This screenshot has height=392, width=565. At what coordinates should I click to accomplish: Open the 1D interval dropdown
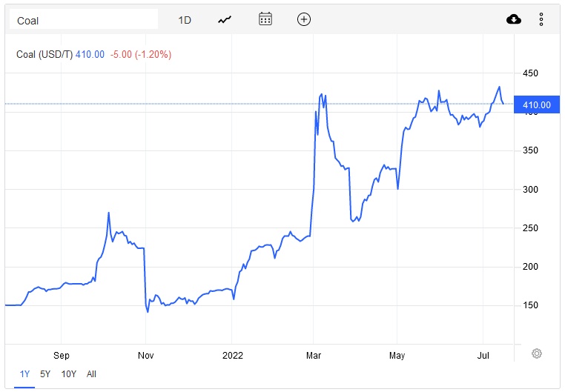pyautogui.click(x=185, y=20)
